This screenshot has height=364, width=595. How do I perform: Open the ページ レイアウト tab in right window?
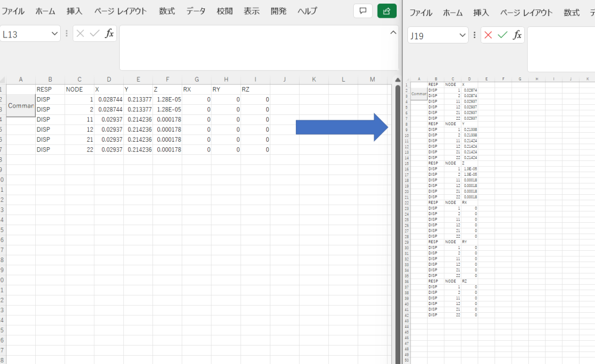[526, 13]
